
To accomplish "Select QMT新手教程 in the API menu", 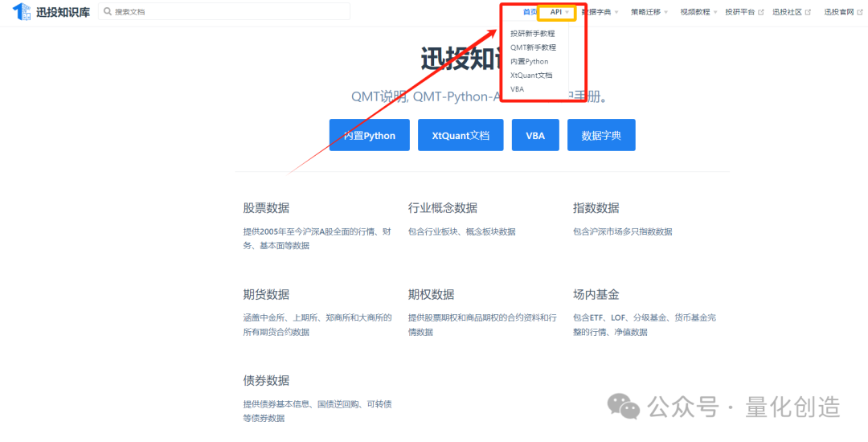I will coord(533,47).
